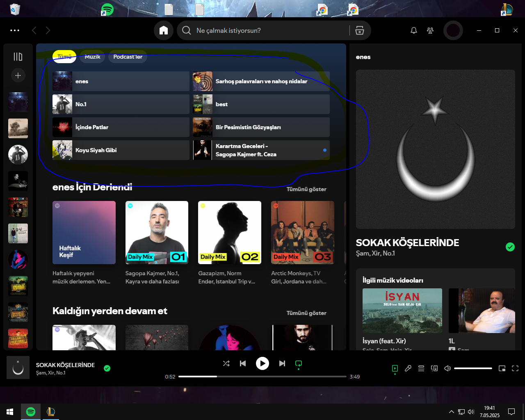Open the connect-to-device picker

(434, 368)
